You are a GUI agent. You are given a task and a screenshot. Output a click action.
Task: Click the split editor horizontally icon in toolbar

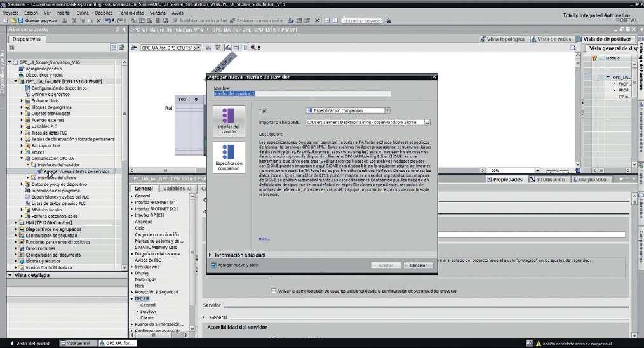pos(327,20)
